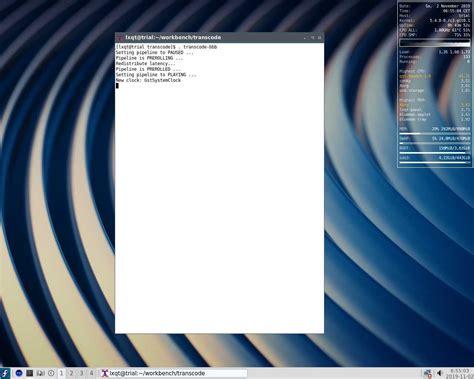Click the terminal title text lxqt@trial:~/workbench/transcode
The width and height of the screenshot is (474, 379).
point(173,37)
